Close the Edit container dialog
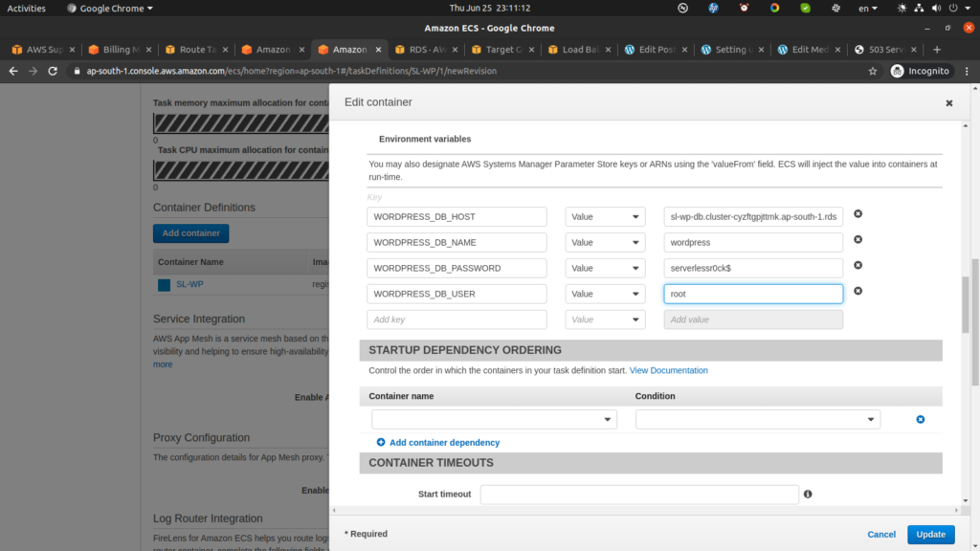Image resolution: width=980 pixels, height=551 pixels. [948, 103]
